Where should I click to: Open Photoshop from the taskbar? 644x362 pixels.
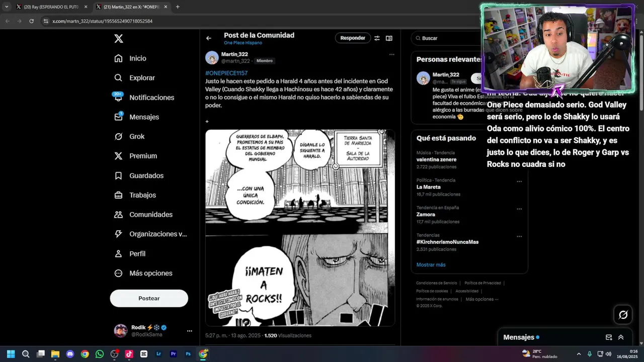[188, 354]
